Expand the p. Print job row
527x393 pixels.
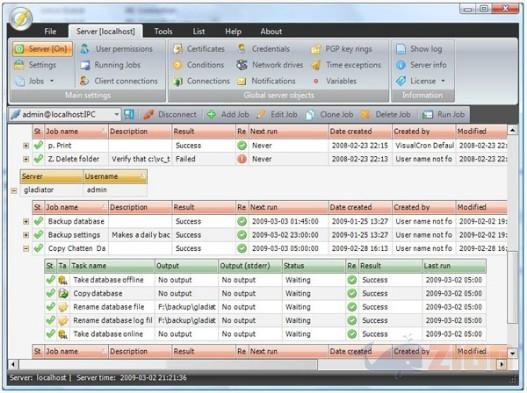point(26,146)
